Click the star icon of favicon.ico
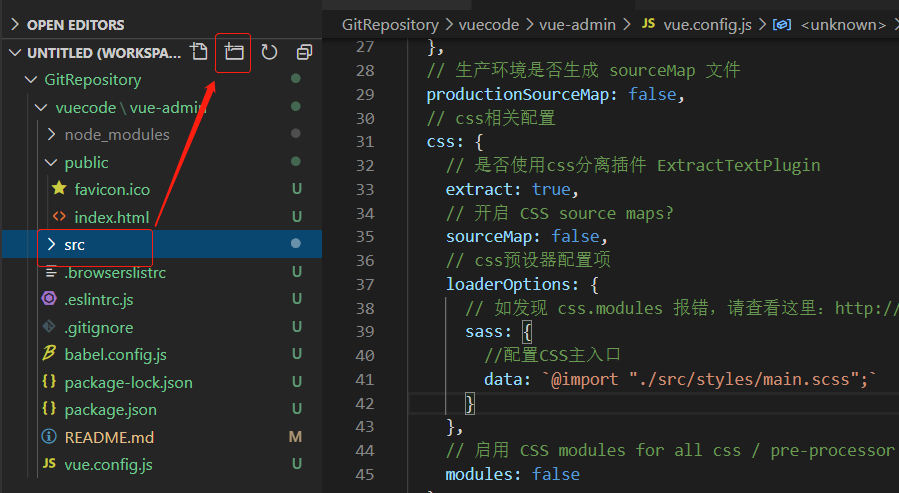This screenshot has height=493, width=899. click(x=59, y=188)
